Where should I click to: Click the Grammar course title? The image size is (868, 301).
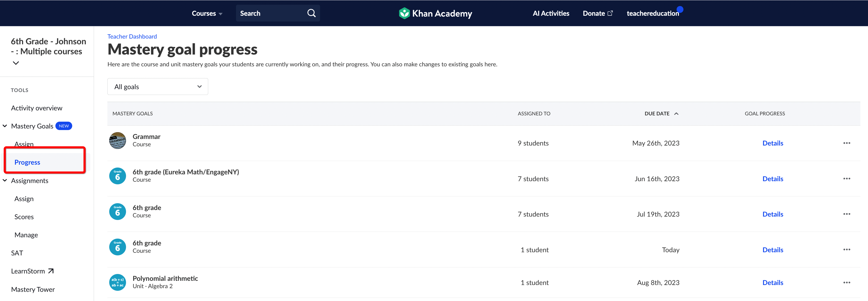146,137
